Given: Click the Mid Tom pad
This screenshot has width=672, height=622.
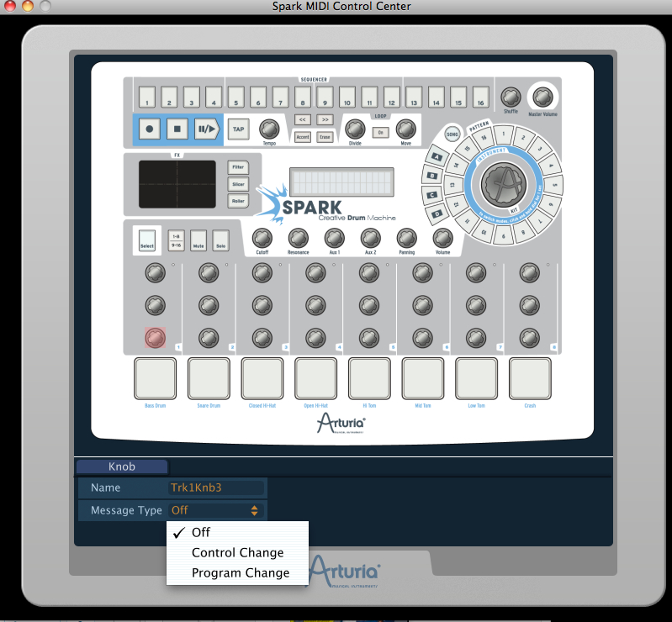Looking at the screenshot, I should pyautogui.click(x=422, y=379).
